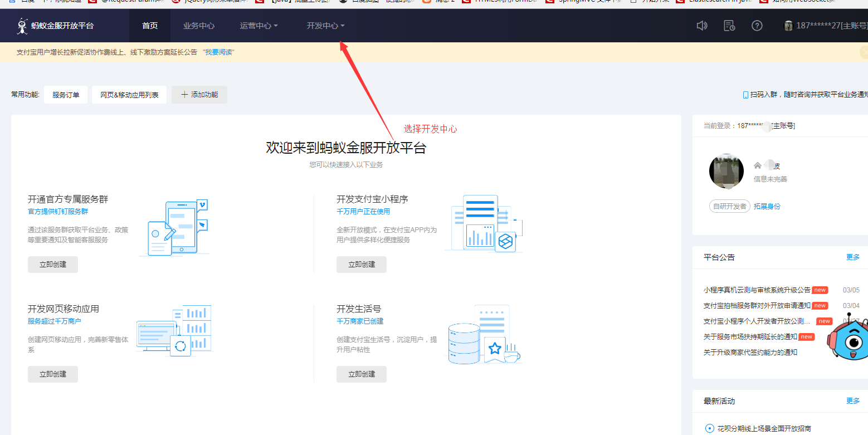Screen dimensions: 868x435
Task: Click the 千万商家已创建 subtitle
Action: [360, 321]
